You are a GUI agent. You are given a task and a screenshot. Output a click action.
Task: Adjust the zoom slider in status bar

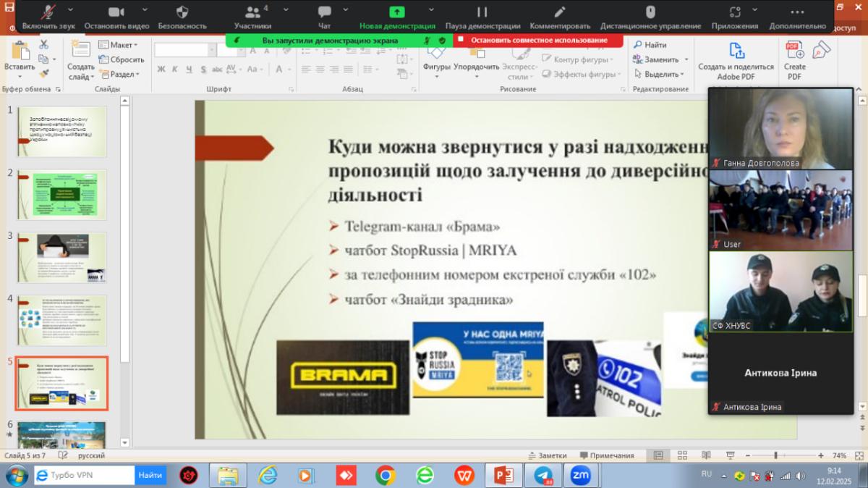[x=775, y=455]
